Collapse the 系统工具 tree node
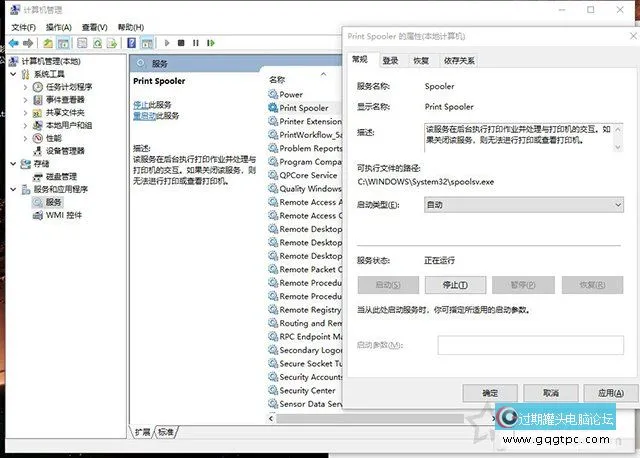 click(x=13, y=74)
